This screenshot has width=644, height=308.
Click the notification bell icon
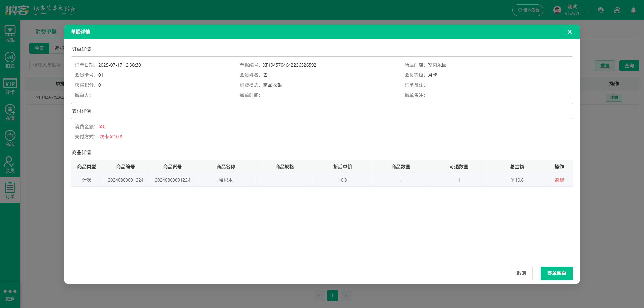pos(633,10)
